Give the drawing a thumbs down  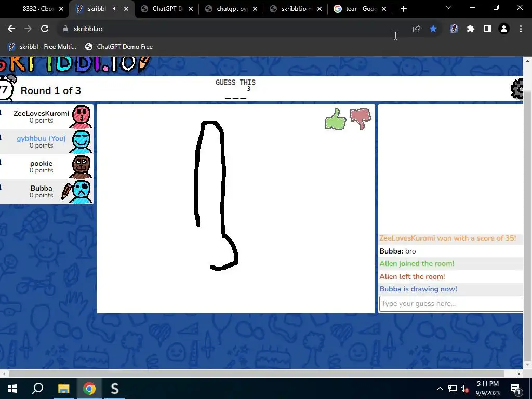pyautogui.click(x=361, y=118)
